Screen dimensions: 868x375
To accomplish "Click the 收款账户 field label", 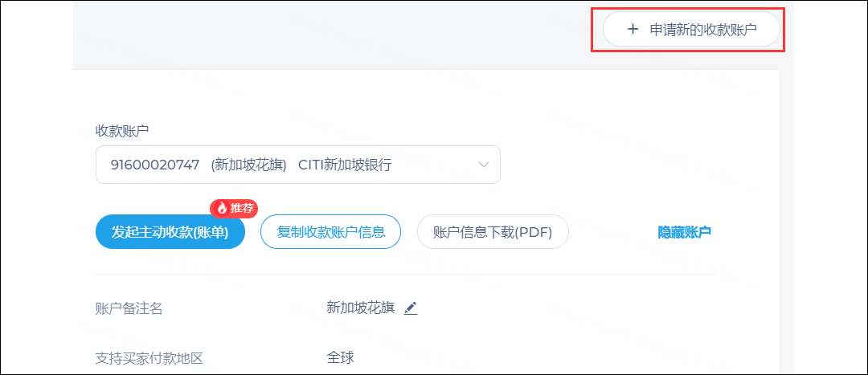I will click(x=122, y=131).
